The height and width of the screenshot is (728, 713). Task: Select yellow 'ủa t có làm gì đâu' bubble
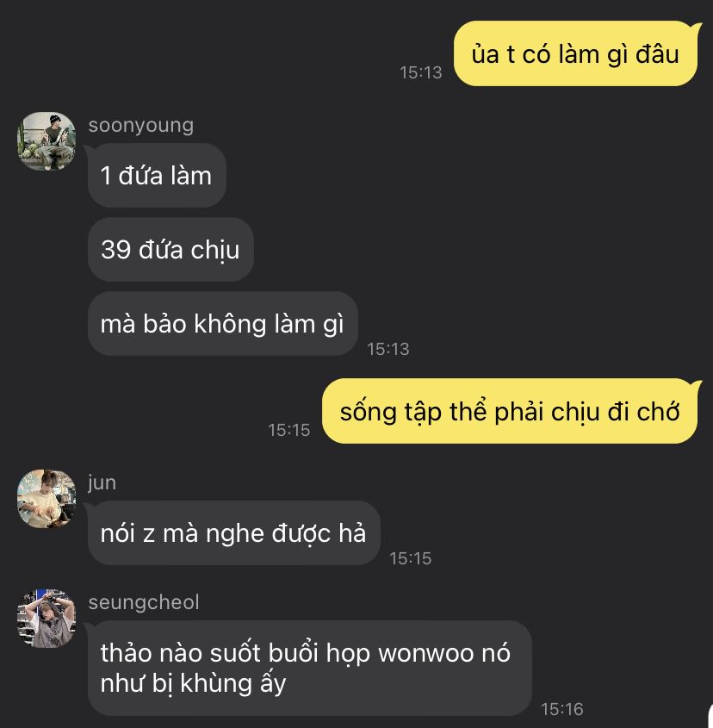575,54
